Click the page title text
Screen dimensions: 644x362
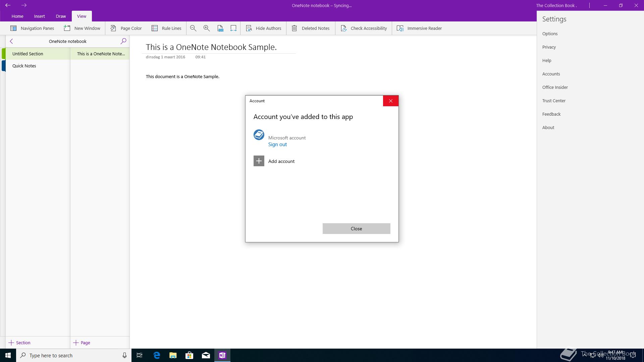tap(211, 47)
